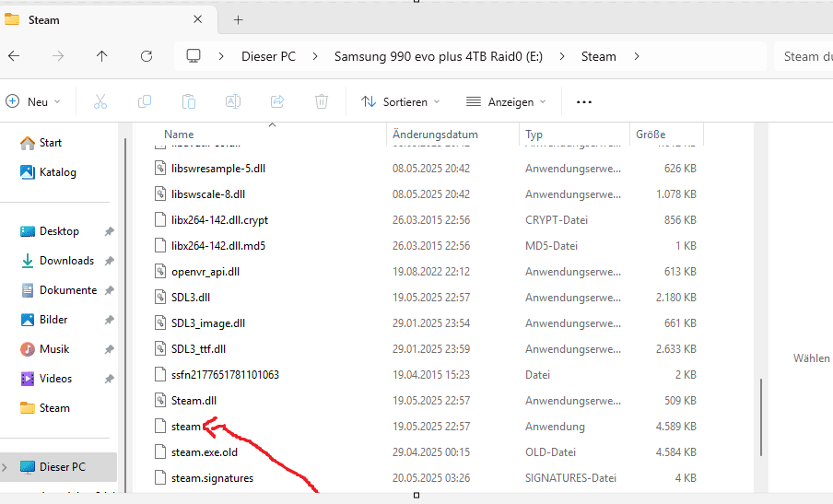
Task: Open the three-dot more options menu
Action: [584, 102]
